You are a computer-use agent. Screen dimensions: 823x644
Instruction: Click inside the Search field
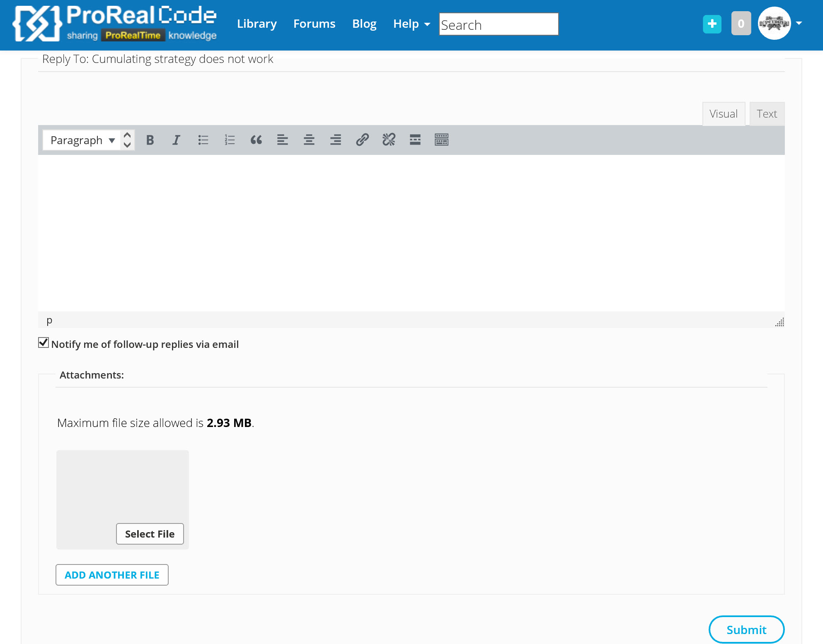[499, 24]
